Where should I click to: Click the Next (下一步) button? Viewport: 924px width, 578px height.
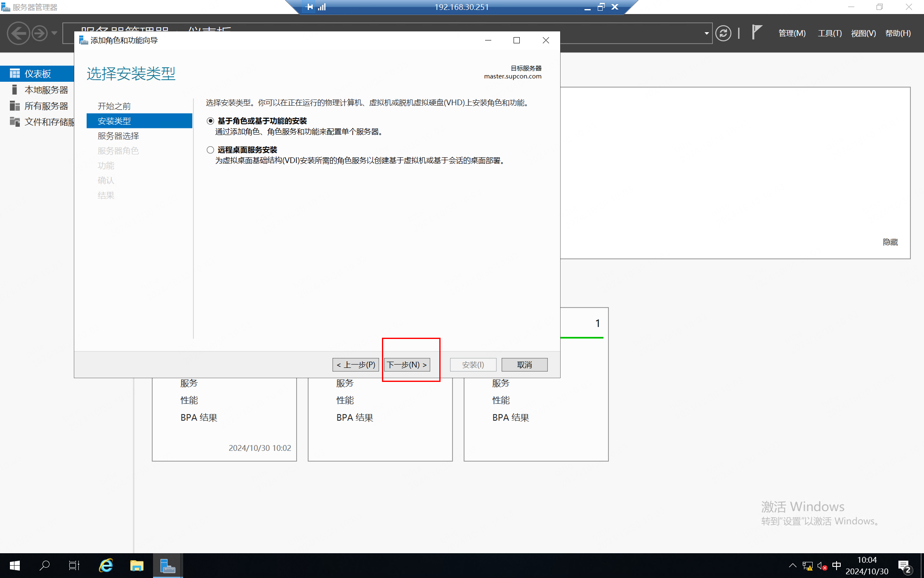pyautogui.click(x=407, y=365)
